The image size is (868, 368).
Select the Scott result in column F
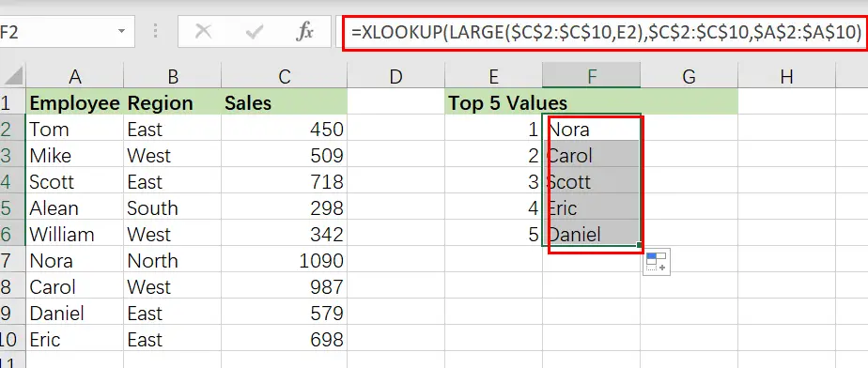coord(591,181)
